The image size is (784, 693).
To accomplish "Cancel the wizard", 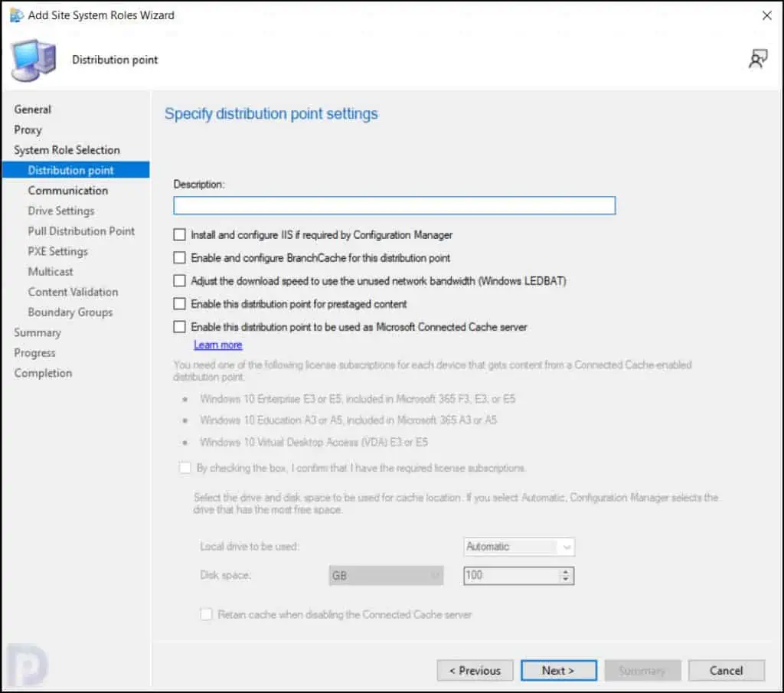I will click(x=727, y=671).
